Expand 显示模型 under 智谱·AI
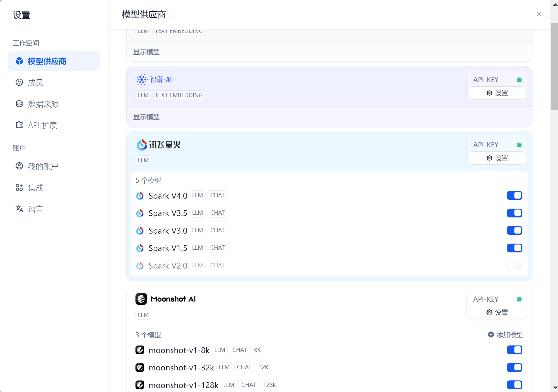Screen dimensions: 558x392 pyautogui.click(x=146, y=117)
